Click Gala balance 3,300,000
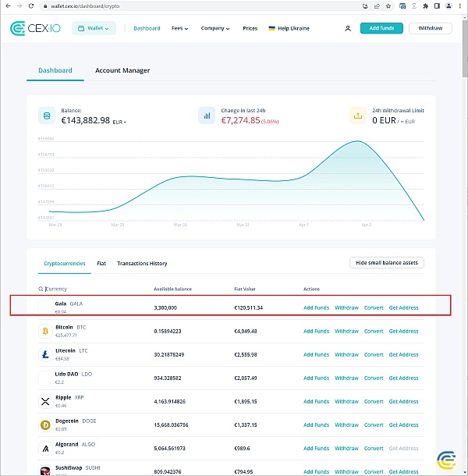Viewport: 468px width, 476px height. coord(165,307)
